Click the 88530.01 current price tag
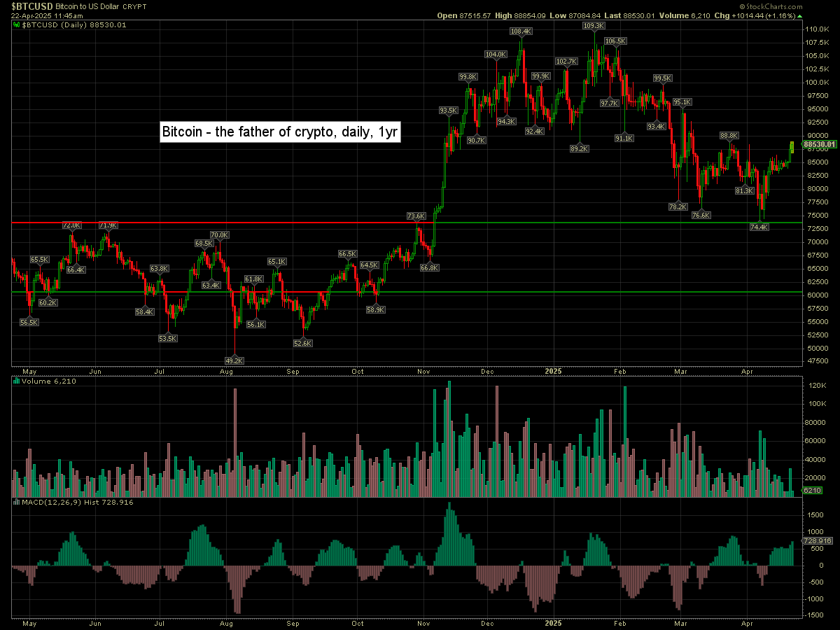The width and height of the screenshot is (840, 630). tap(820, 144)
